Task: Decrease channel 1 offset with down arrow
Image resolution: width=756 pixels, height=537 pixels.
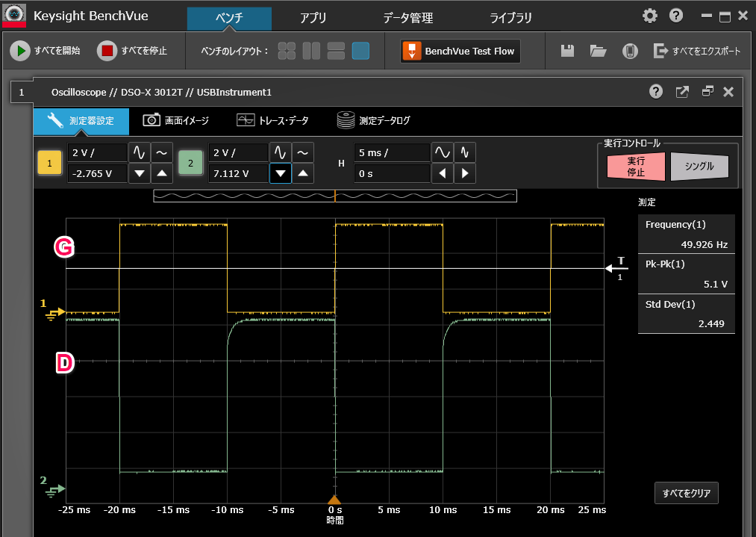Action: coord(140,174)
